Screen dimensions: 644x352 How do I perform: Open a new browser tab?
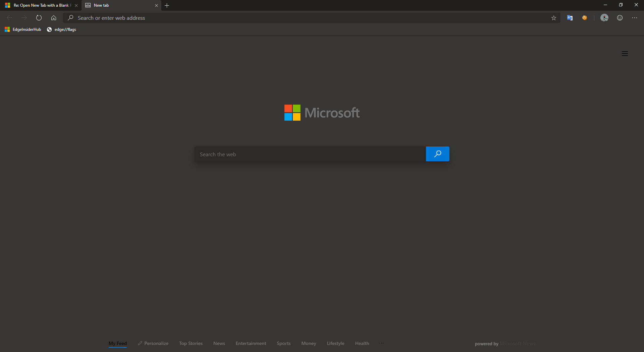167,5
